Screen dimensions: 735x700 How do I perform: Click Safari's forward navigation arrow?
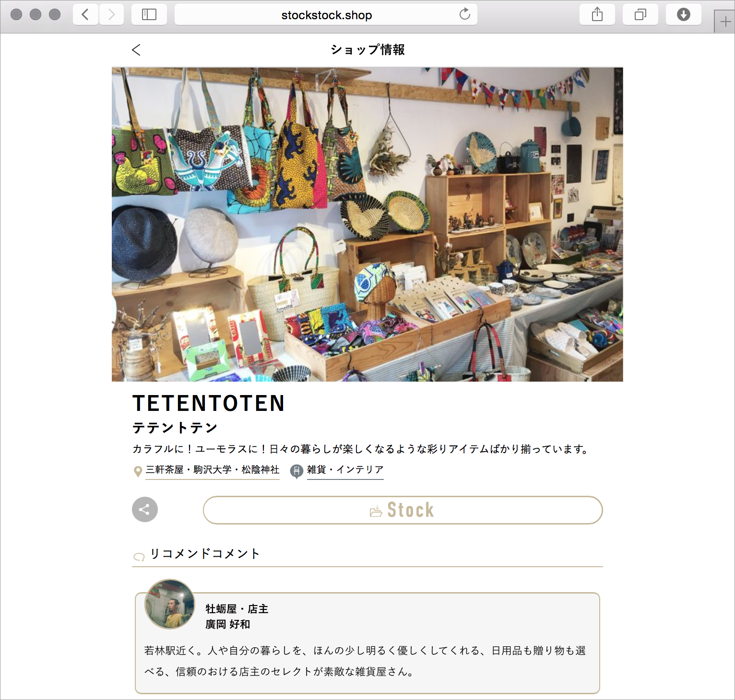point(112,14)
